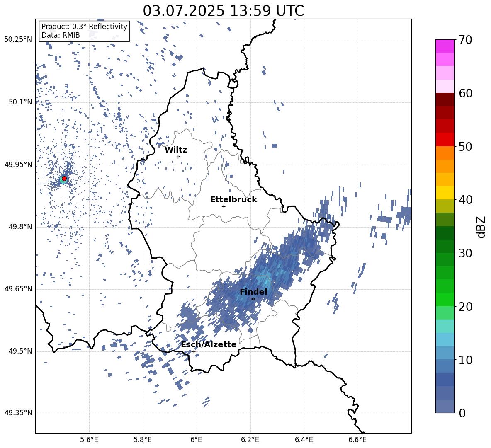Click the dark blue colorbar segment near 5
This screenshot has height=448, width=491.
pyautogui.click(x=445, y=379)
